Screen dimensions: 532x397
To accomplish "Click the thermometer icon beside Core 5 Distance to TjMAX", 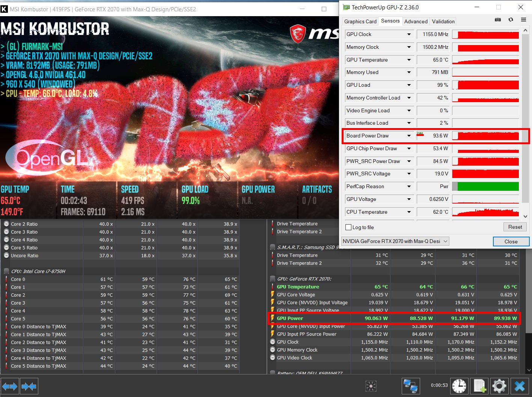I will point(6,366).
